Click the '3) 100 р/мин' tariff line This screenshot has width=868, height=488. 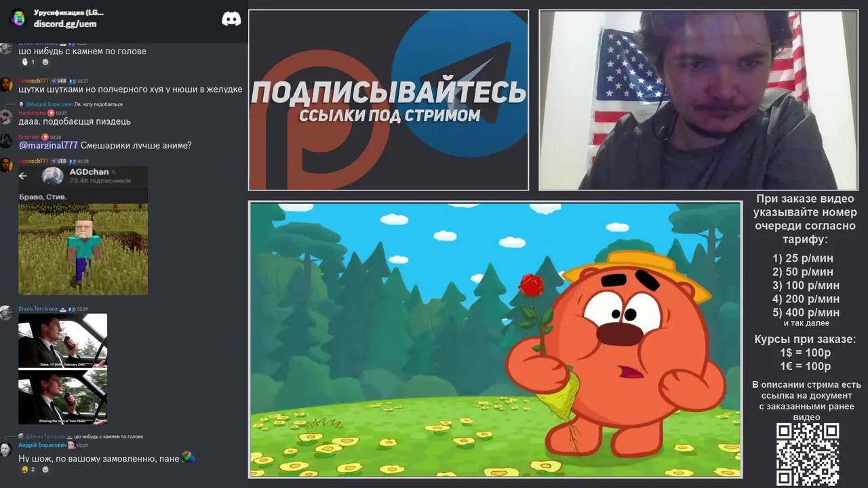tap(806, 285)
